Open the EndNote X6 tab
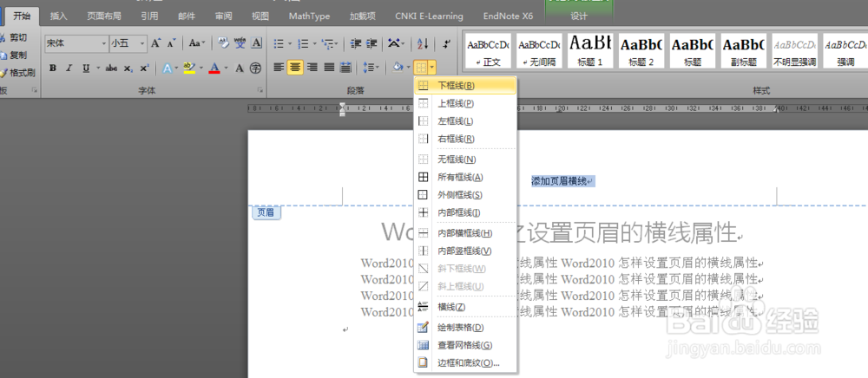The height and width of the screenshot is (378, 868). tap(508, 16)
